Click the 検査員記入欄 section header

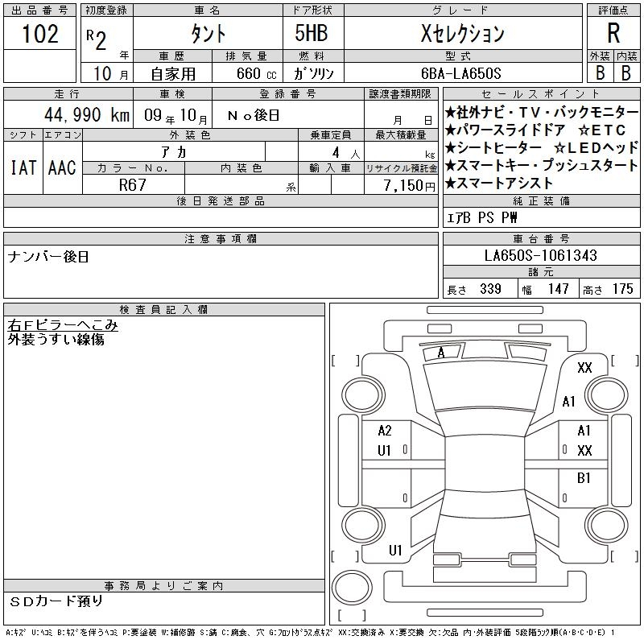(x=163, y=310)
